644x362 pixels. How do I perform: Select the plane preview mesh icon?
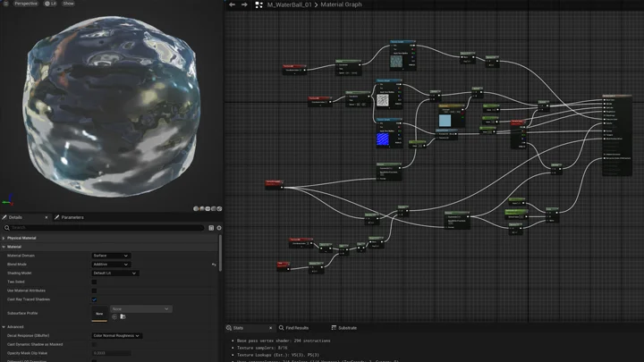pyautogui.click(x=208, y=208)
